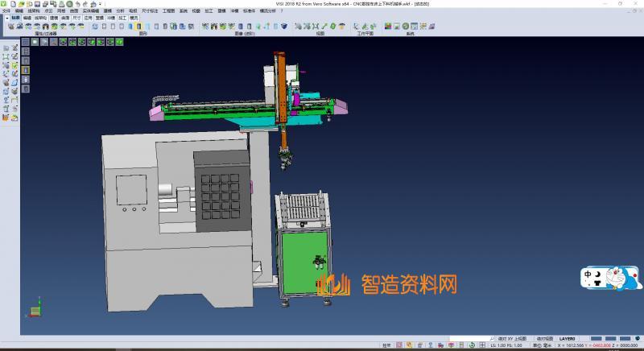Toggle the yellow highlighted filter icon in the left sidebar
This screenshot has height=351, width=644.
tap(25, 70)
